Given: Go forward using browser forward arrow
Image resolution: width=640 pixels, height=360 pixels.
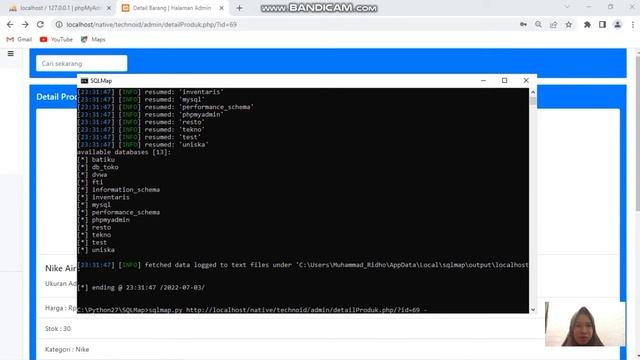Looking at the screenshot, I should (25, 24).
